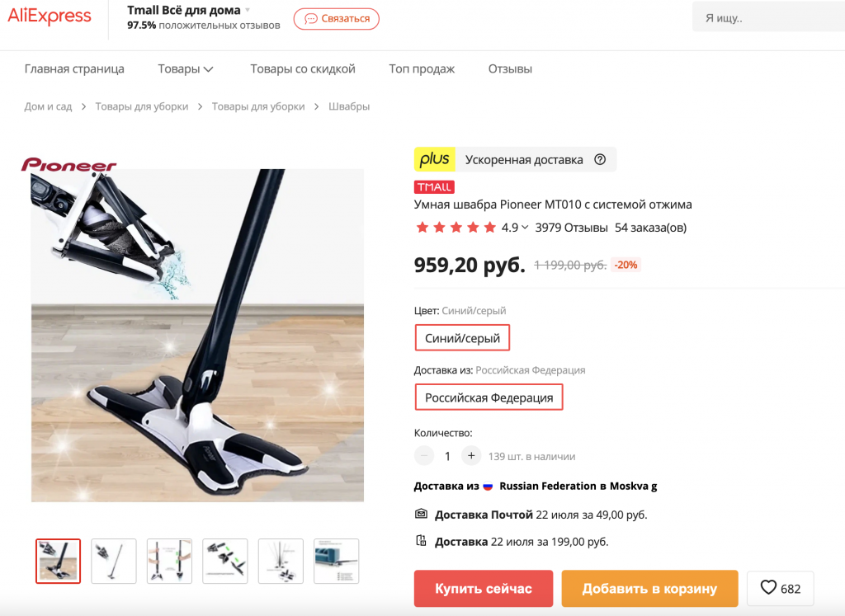This screenshot has width=845, height=616.
Task: Select the Синий/серый color option
Action: coord(462,338)
